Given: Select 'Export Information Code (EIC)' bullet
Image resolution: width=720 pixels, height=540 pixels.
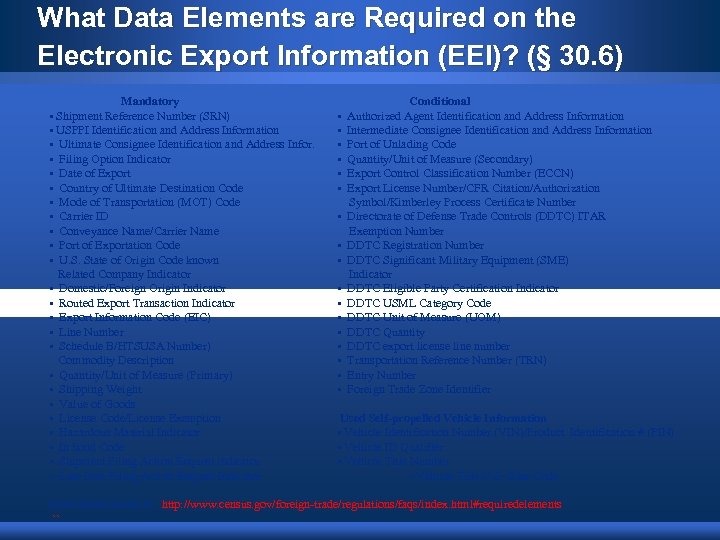Looking at the screenshot, I should [x=135, y=317].
